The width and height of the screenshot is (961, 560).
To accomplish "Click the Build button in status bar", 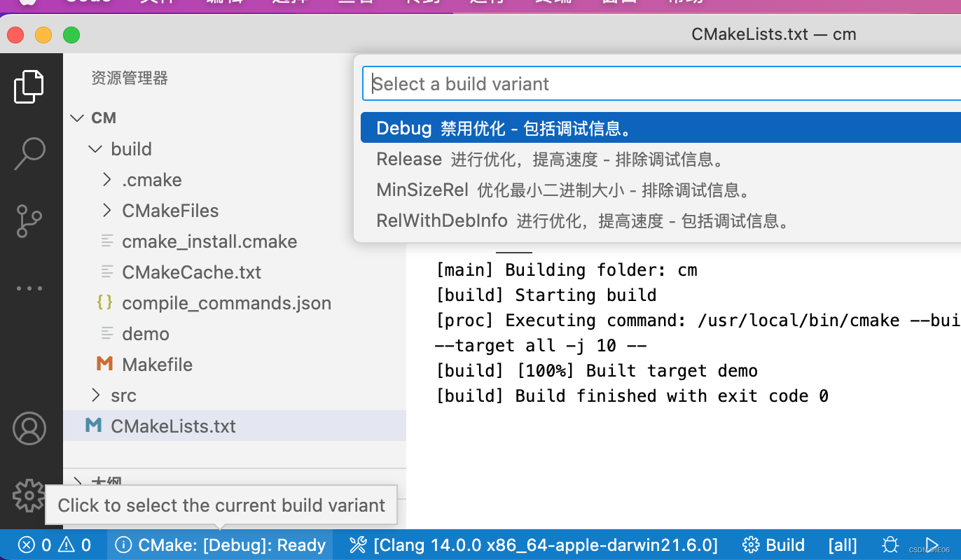I will pos(774,545).
